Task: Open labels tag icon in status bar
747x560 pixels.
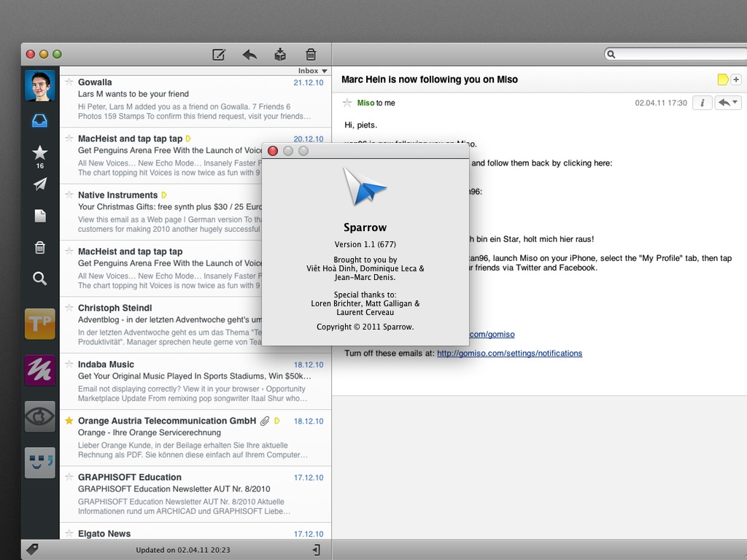Action: point(32,549)
